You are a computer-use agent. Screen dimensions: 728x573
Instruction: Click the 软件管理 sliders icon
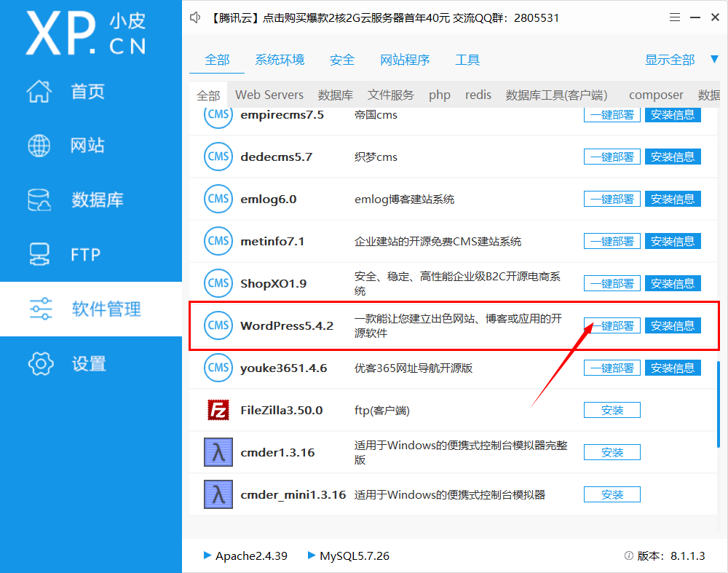[41, 309]
